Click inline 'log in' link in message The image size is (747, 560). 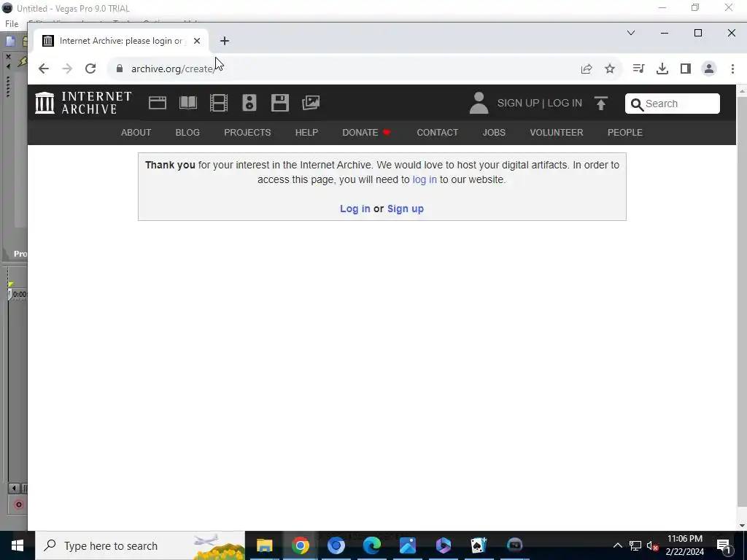pyautogui.click(x=424, y=179)
